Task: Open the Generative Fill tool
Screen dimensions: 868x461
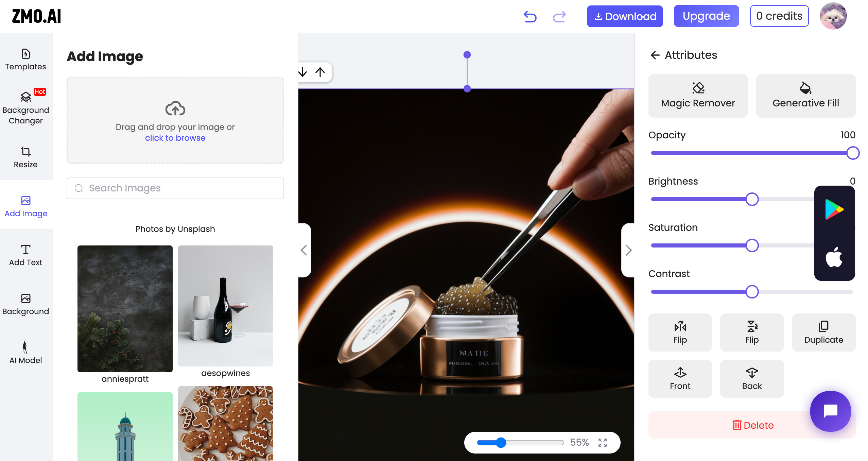Action: coord(806,96)
